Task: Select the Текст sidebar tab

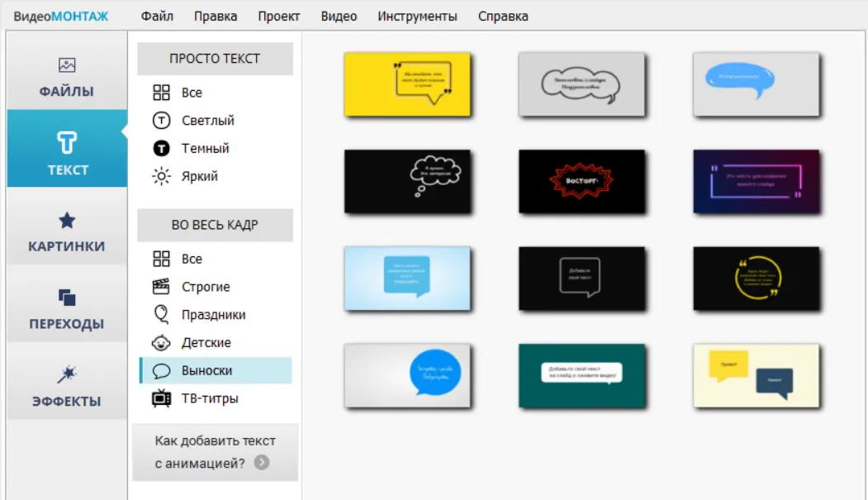Action: (x=67, y=149)
